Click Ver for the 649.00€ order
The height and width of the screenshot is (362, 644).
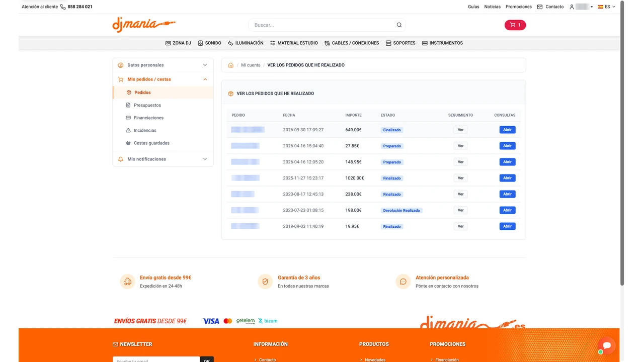coord(460,130)
